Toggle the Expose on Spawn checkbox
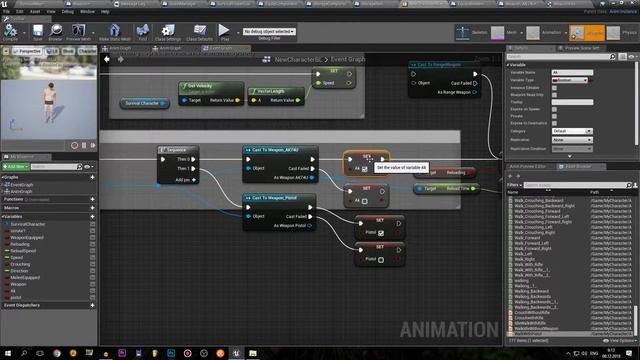This screenshot has height=360, width=640. 554,109
